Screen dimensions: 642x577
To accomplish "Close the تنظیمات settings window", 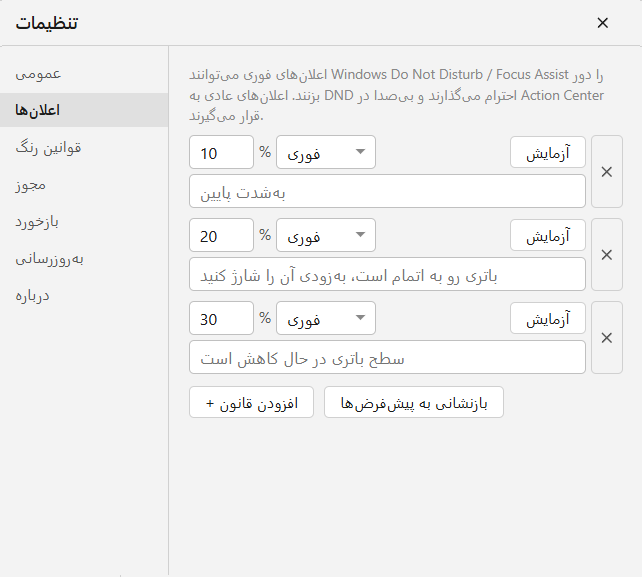I will coord(602,23).
